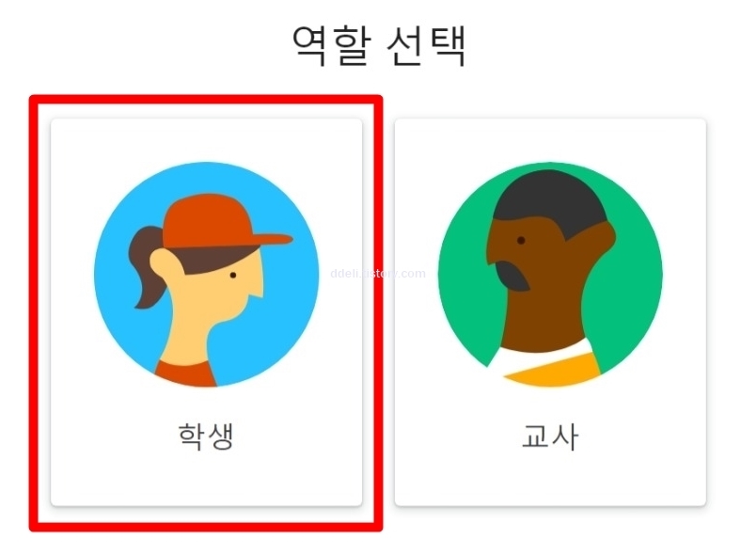Click white area above student avatar in card
756x555 pixels.
(x=206, y=140)
